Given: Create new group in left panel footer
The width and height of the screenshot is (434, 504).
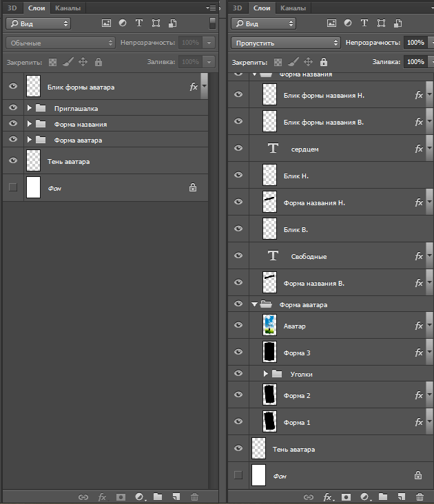Looking at the screenshot, I should click(158, 496).
